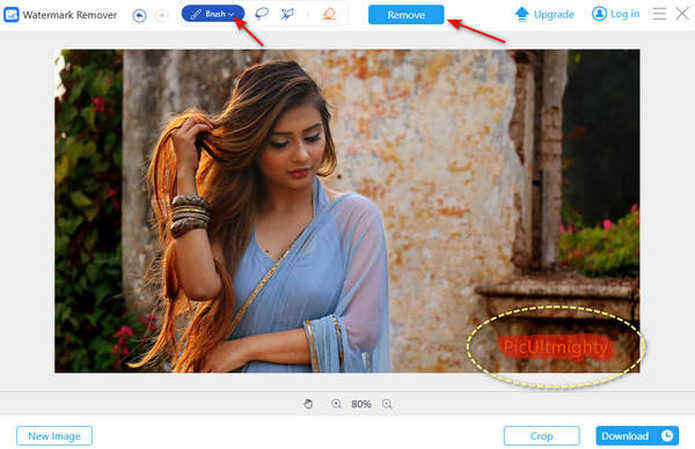
Task: Click the Upgrade arrow icon
Action: [522, 14]
